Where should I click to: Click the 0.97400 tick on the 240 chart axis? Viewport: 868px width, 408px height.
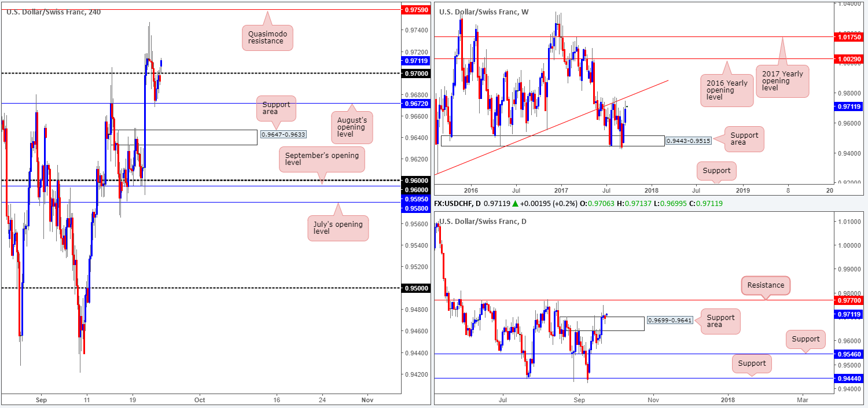415,30
